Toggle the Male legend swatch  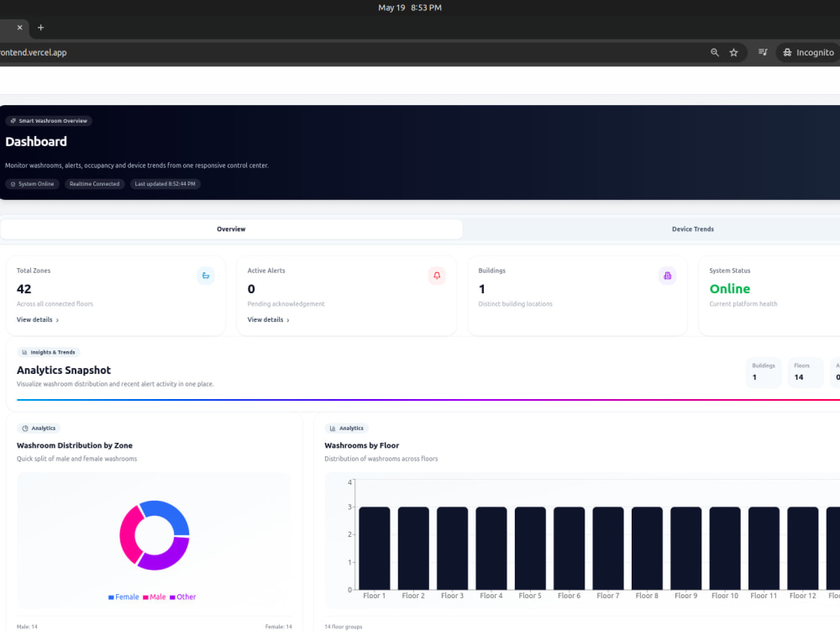(x=145, y=597)
